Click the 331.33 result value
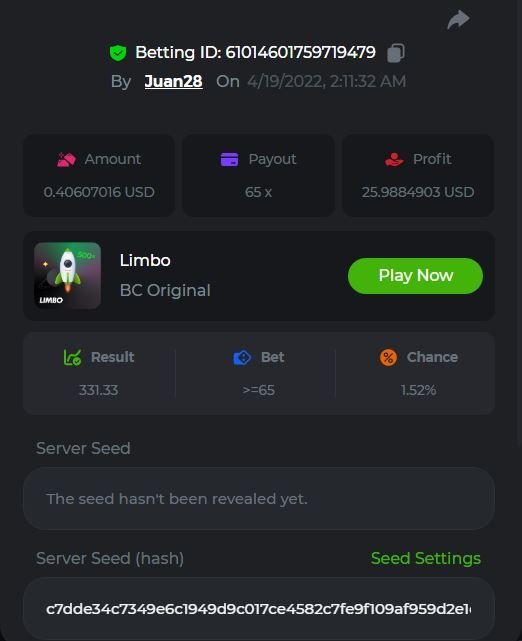This screenshot has width=522, height=641. click(x=99, y=390)
